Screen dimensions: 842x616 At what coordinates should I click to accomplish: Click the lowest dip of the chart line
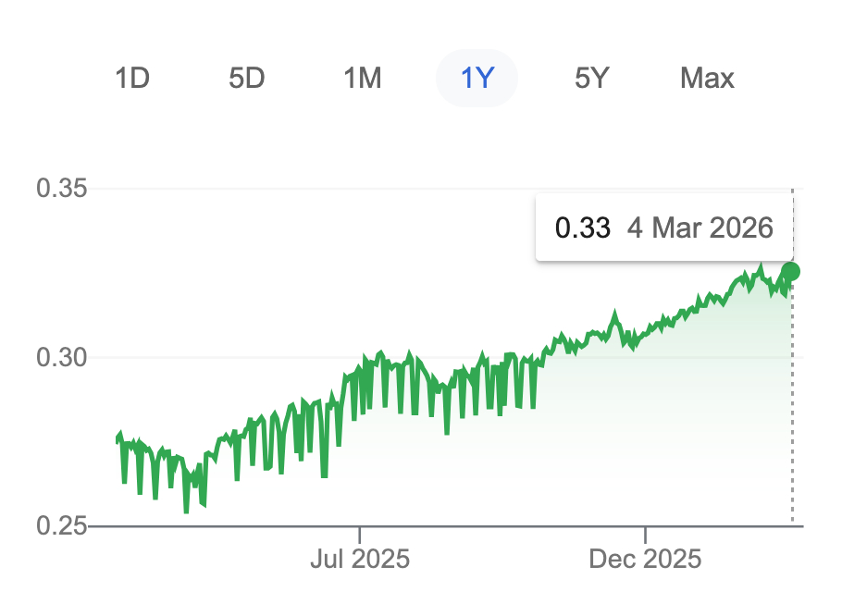click(x=186, y=511)
